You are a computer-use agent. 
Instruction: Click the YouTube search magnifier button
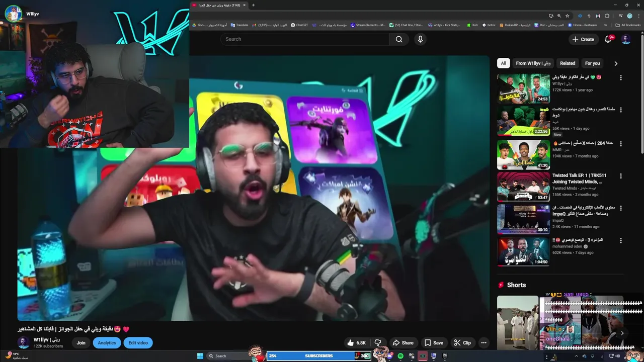[x=399, y=39]
